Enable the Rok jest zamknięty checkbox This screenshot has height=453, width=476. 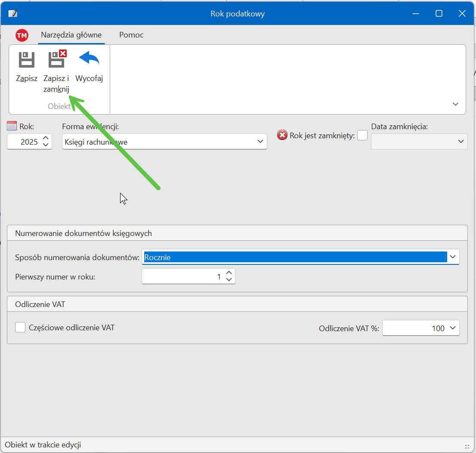[x=362, y=135]
